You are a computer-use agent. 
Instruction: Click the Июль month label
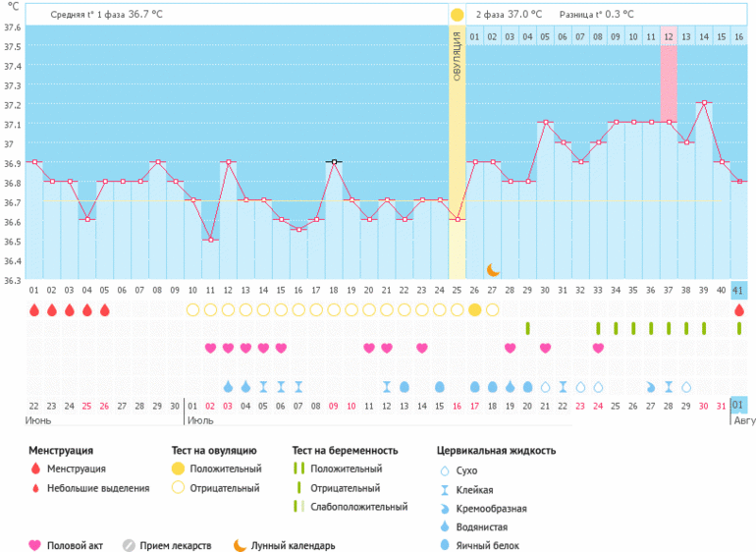pos(200,420)
